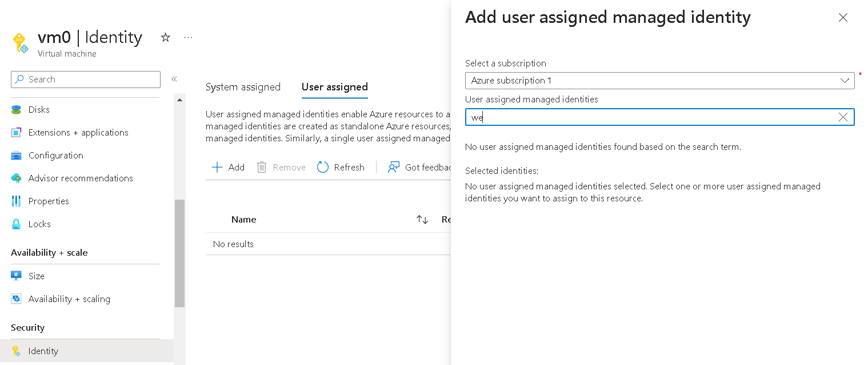Open Locks for the virtual machine
Viewport: 868px width, 365px height.
(x=39, y=224)
